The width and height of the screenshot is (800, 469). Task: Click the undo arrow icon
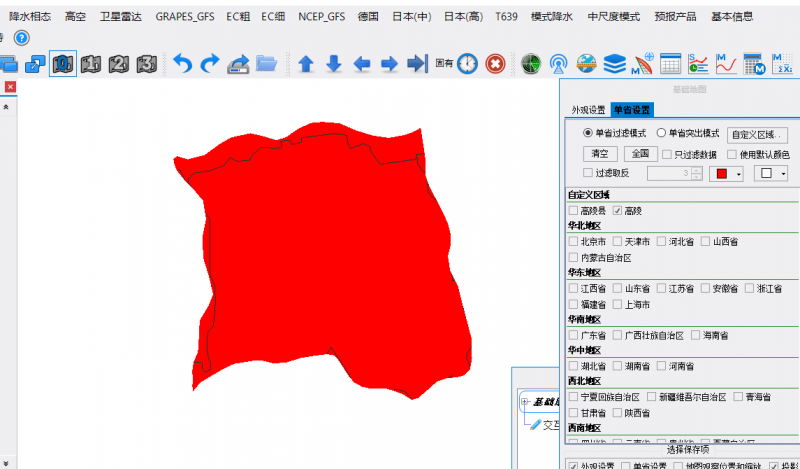pos(182,64)
